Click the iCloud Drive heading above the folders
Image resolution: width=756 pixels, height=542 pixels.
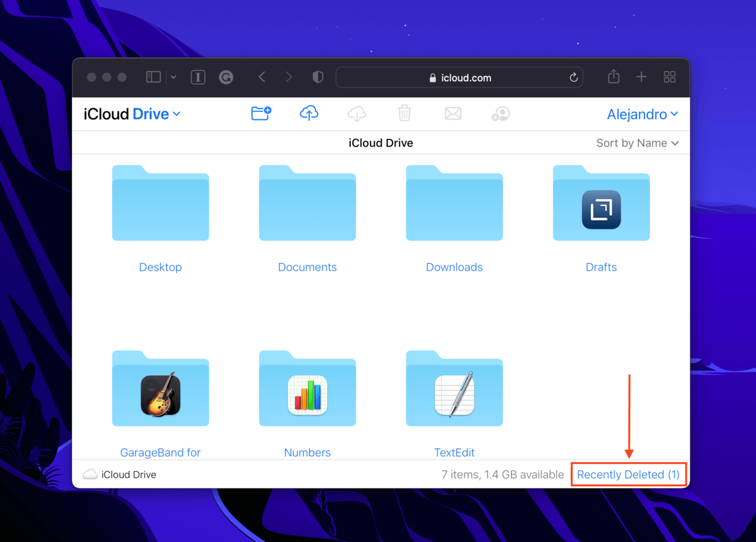[x=381, y=143]
